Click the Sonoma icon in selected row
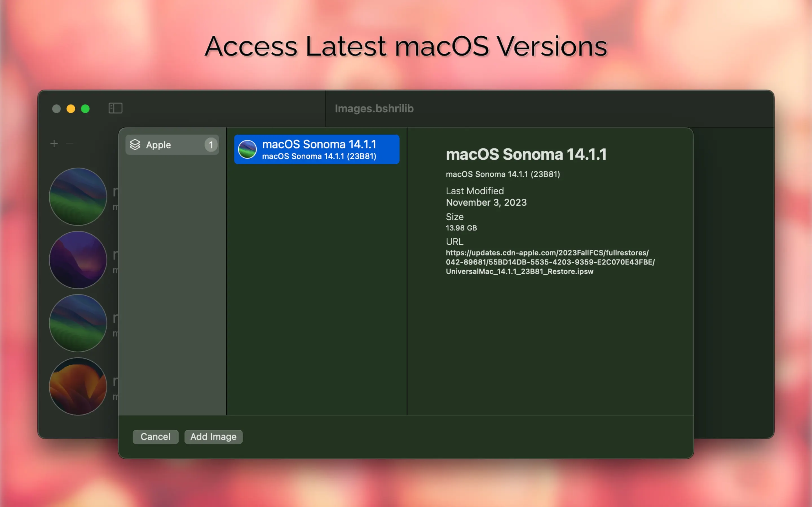812x507 pixels. tap(247, 149)
